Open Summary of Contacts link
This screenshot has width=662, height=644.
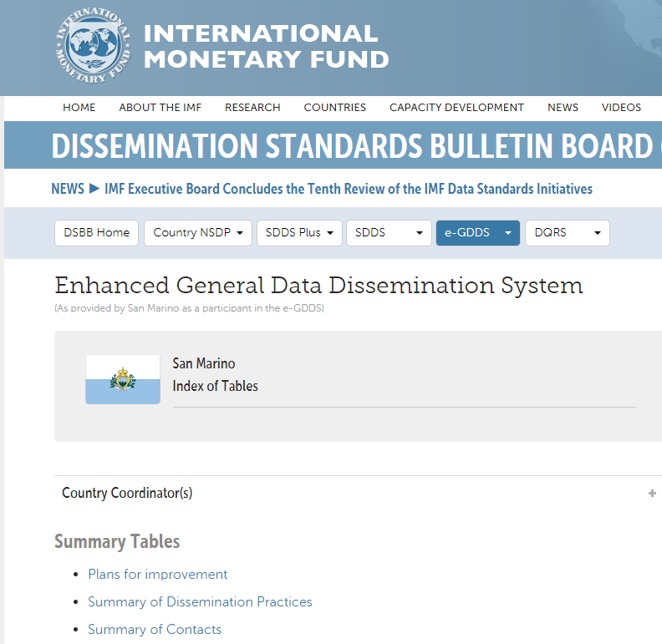pyautogui.click(x=155, y=629)
